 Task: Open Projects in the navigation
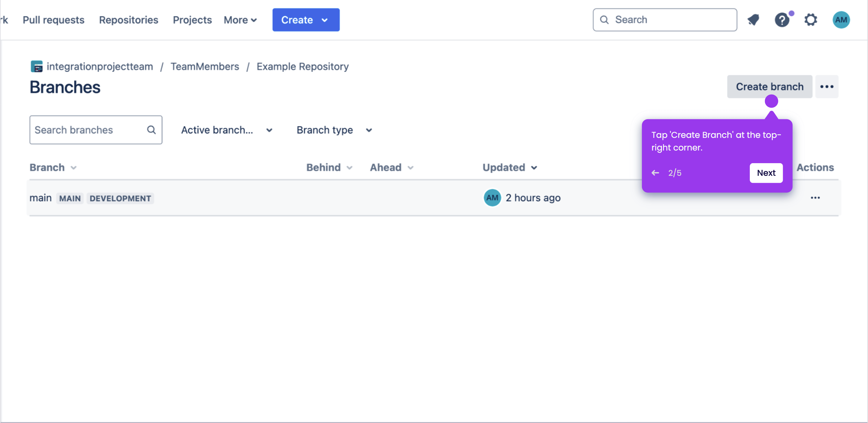pyautogui.click(x=192, y=20)
